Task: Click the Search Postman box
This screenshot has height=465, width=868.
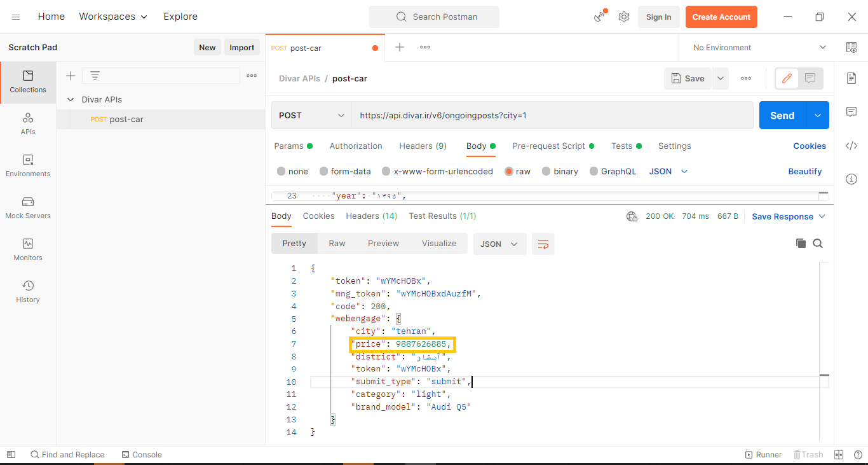Action: [434, 17]
